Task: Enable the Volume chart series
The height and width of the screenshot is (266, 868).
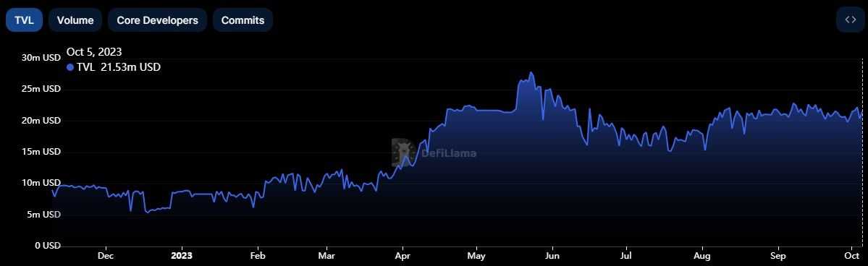Action: click(x=75, y=20)
